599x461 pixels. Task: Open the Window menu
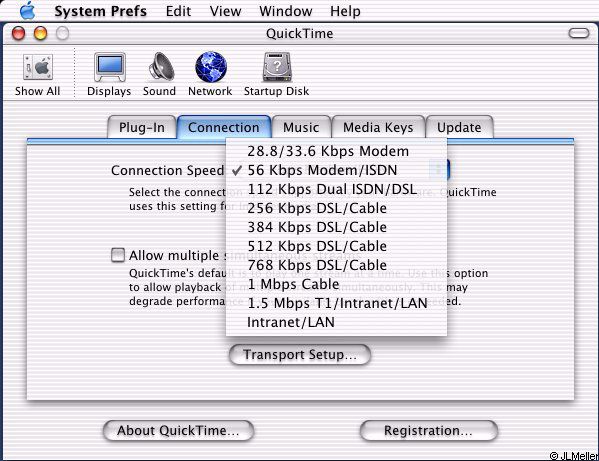[286, 11]
